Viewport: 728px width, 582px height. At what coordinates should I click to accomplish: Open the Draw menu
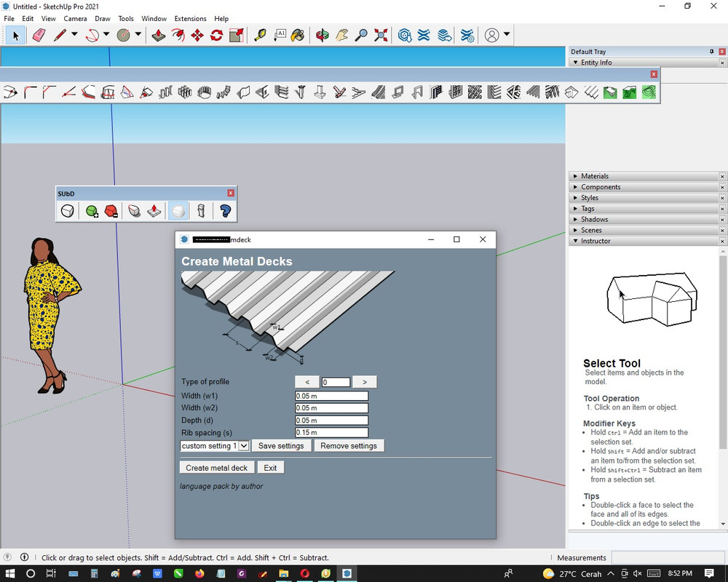[x=103, y=19]
